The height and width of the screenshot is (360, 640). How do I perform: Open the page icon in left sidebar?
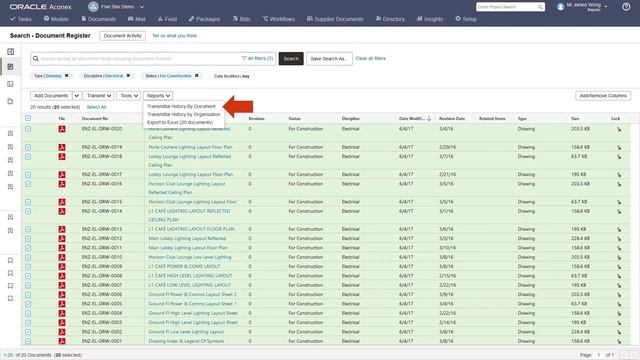(11, 101)
